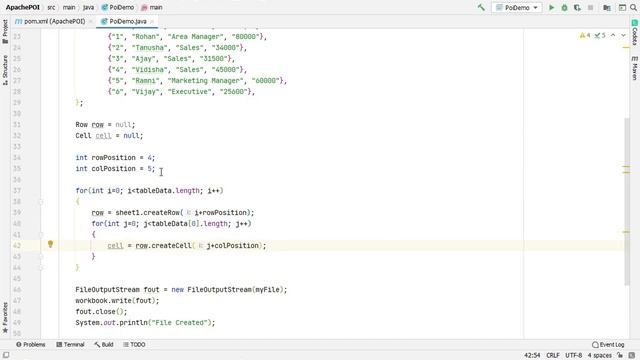This screenshot has height=360, width=640.
Task: Click the "File Created" string
Action: tap(180, 322)
